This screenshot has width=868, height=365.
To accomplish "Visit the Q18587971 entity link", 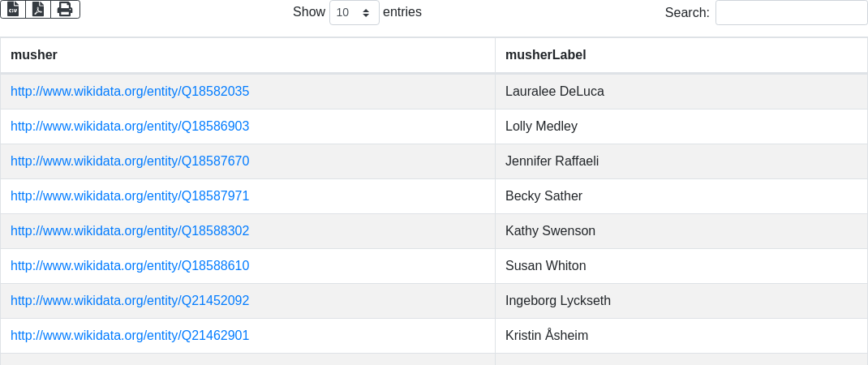I will (130, 196).
